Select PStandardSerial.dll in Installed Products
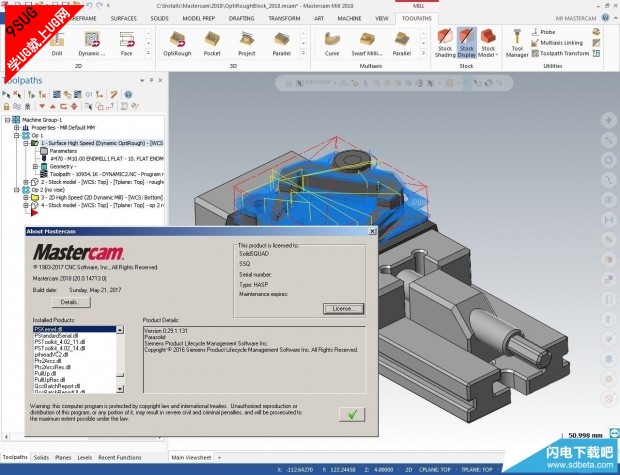The width and height of the screenshot is (620, 475). 56,335
